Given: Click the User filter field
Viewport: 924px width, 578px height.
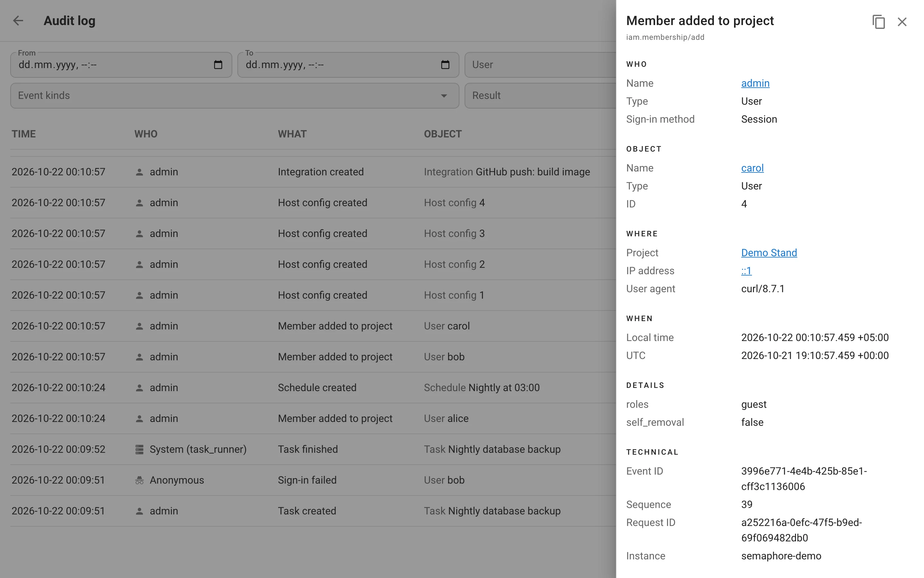Looking at the screenshot, I should pos(540,65).
